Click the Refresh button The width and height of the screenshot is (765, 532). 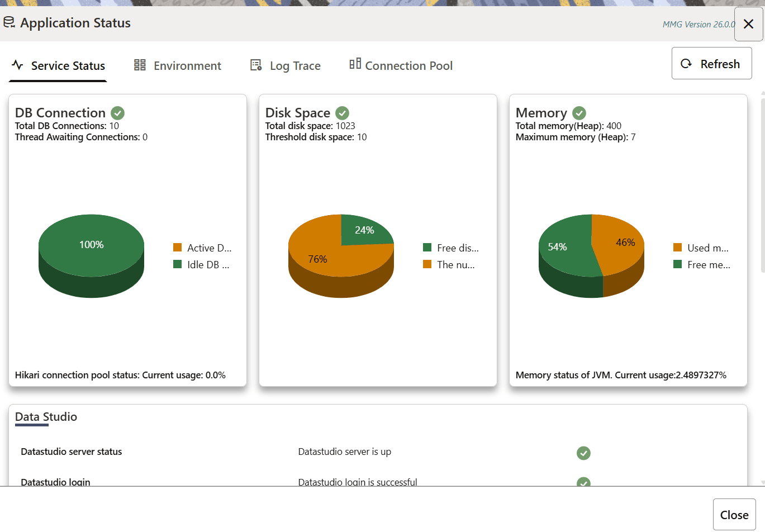[x=711, y=63]
